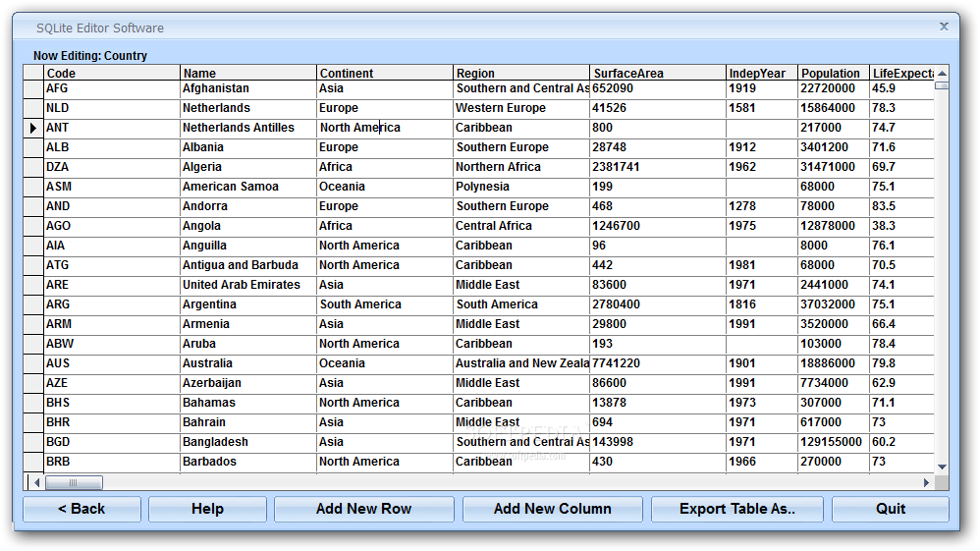Click row selector for AFG row
The height and width of the screenshot is (551, 980).
coord(33,88)
